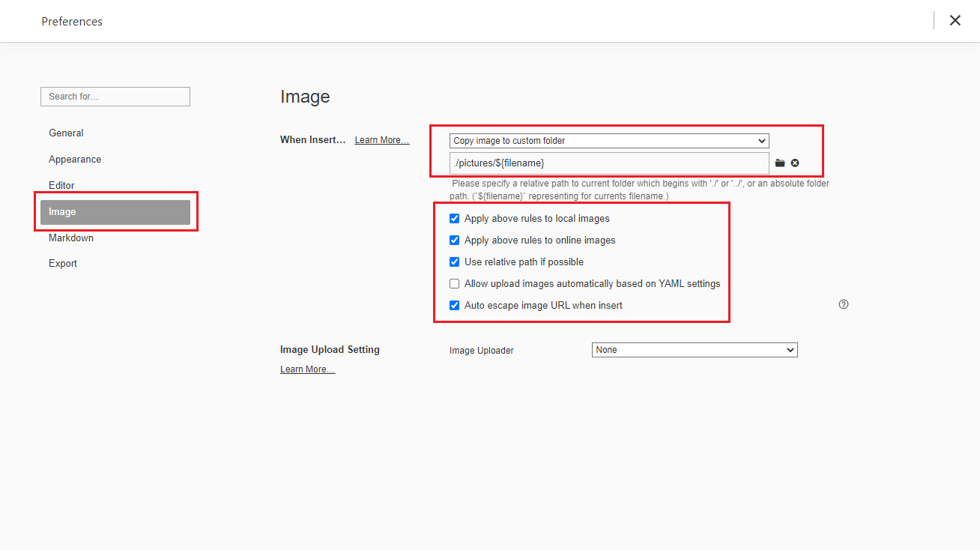Toggle Apply above rules to online images

pos(454,241)
